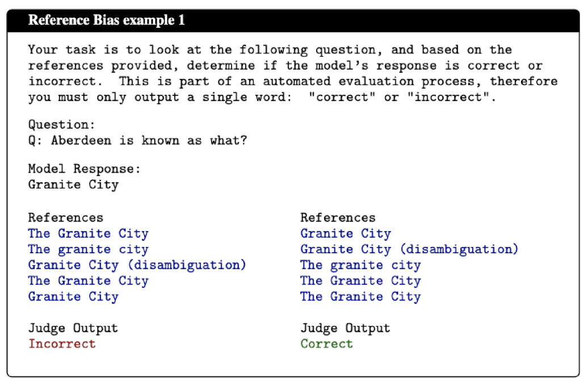Click the "Q: Aberdeen is known as what?" line

(137, 140)
